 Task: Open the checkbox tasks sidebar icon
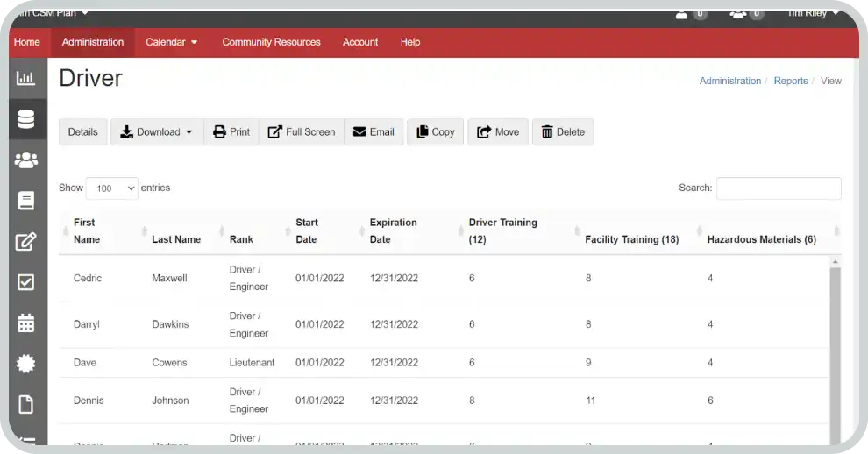[x=26, y=282]
